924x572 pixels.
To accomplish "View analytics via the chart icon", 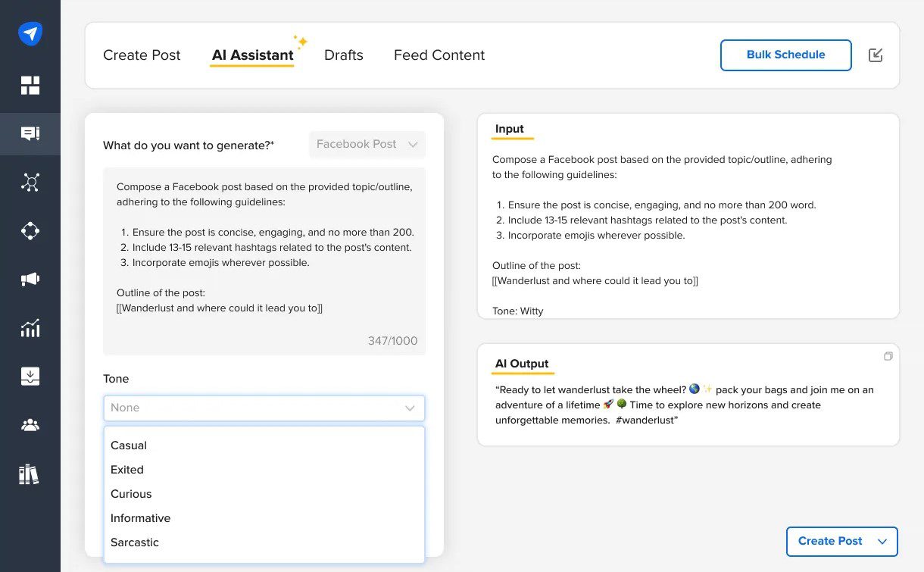I will coord(30,327).
